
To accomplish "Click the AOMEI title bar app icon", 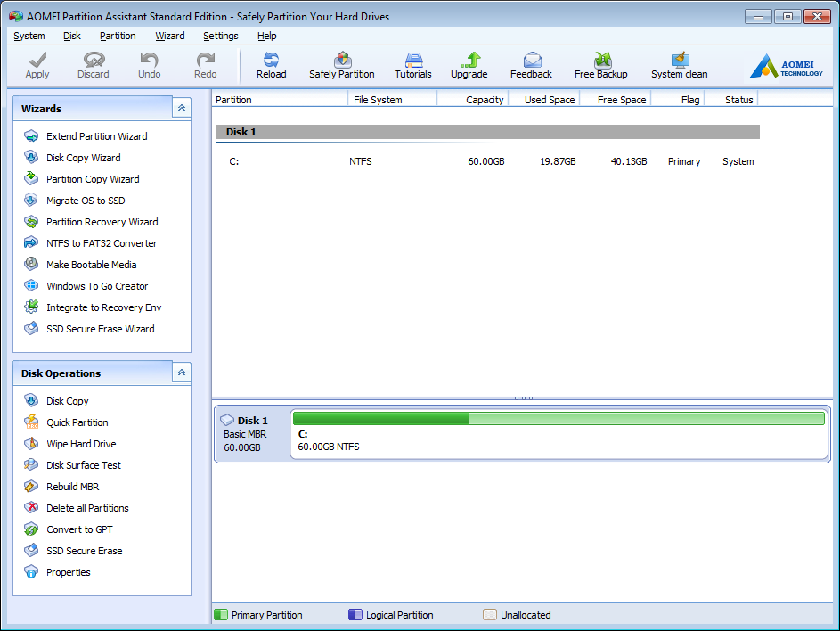I will (16, 17).
